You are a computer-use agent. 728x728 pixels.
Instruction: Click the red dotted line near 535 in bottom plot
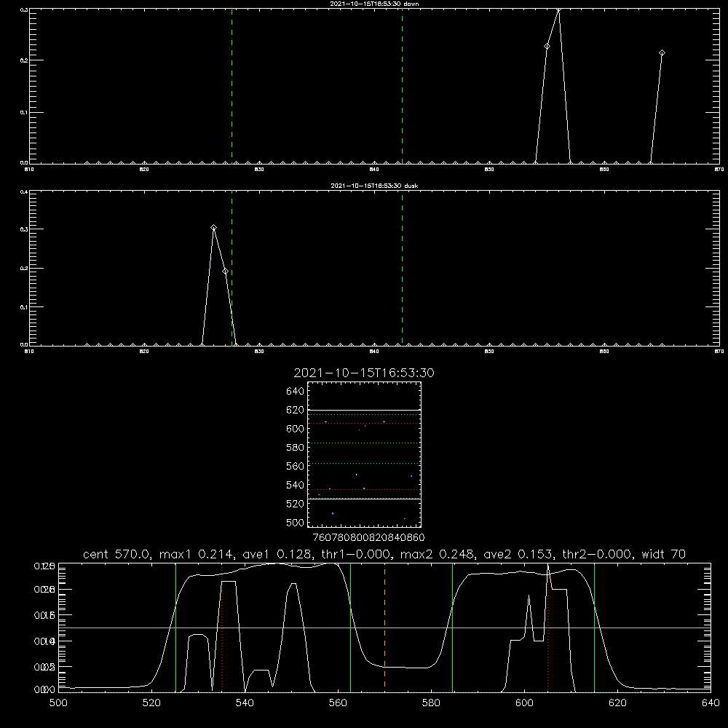221,627
